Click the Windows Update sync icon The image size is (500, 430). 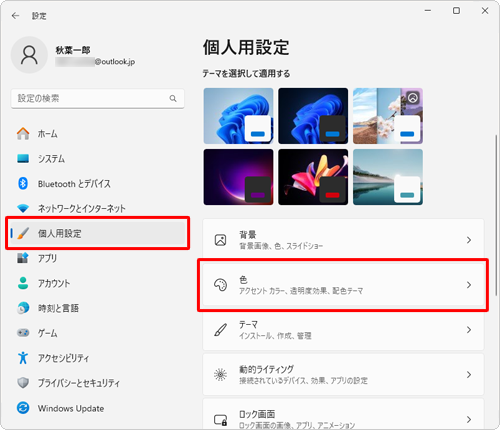23,408
